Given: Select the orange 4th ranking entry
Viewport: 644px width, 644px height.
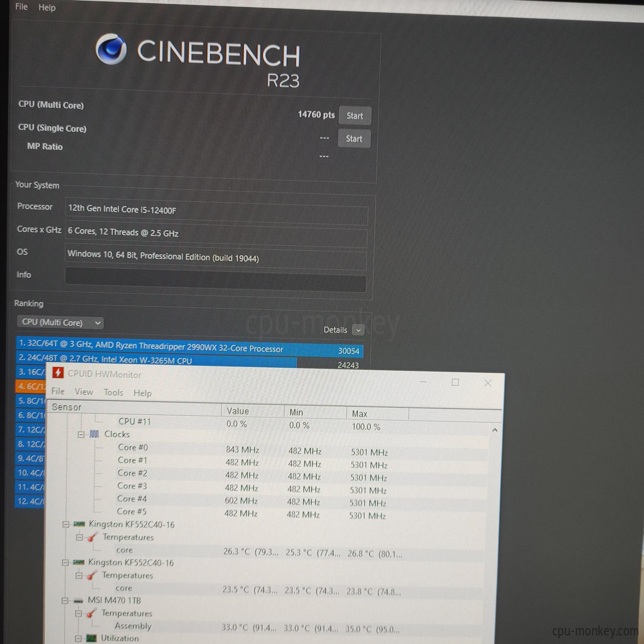Looking at the screenshot, I should (x=30, y=386).
